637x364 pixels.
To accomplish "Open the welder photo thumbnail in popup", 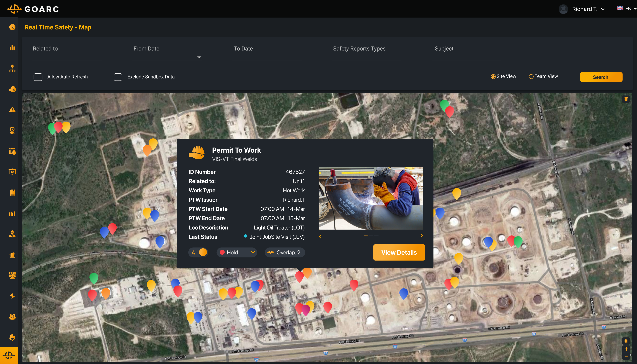I will (371, 198).
